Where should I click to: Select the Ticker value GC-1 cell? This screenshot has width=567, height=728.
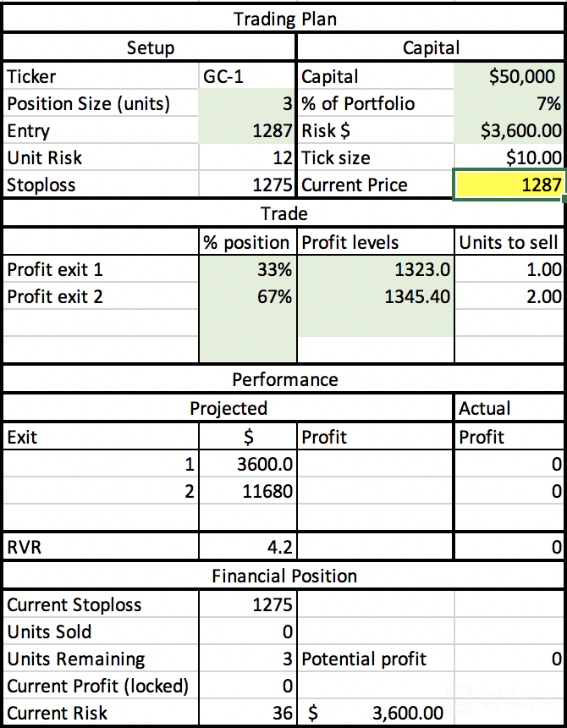tap(247, 77)
